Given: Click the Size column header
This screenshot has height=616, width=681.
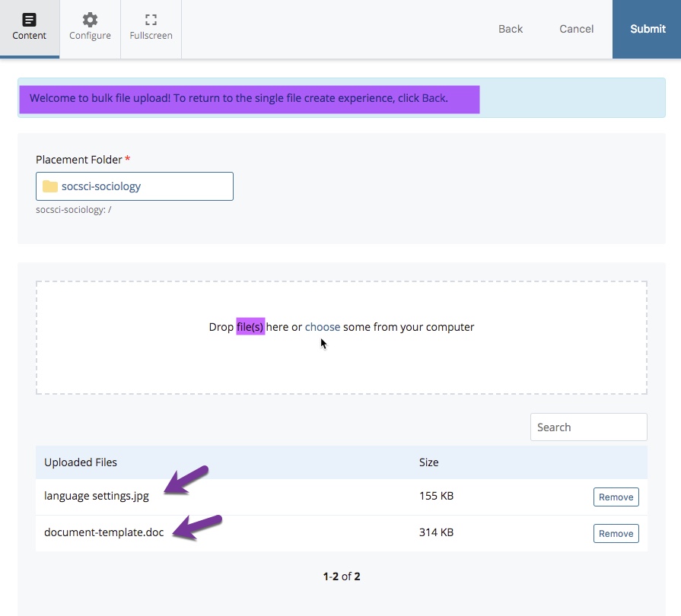Looking at the screenshot, I should click(428, 462).
